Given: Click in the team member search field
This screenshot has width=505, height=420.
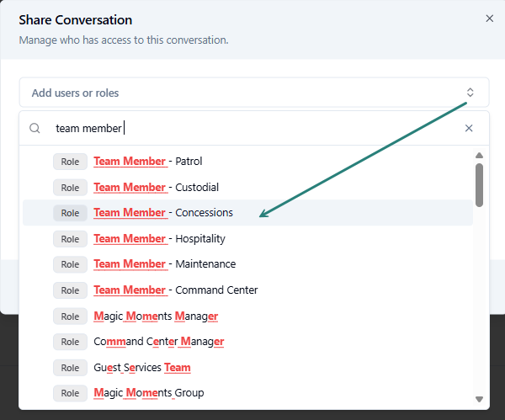Looking at the screenshot, I should click(x=252, y=129).
